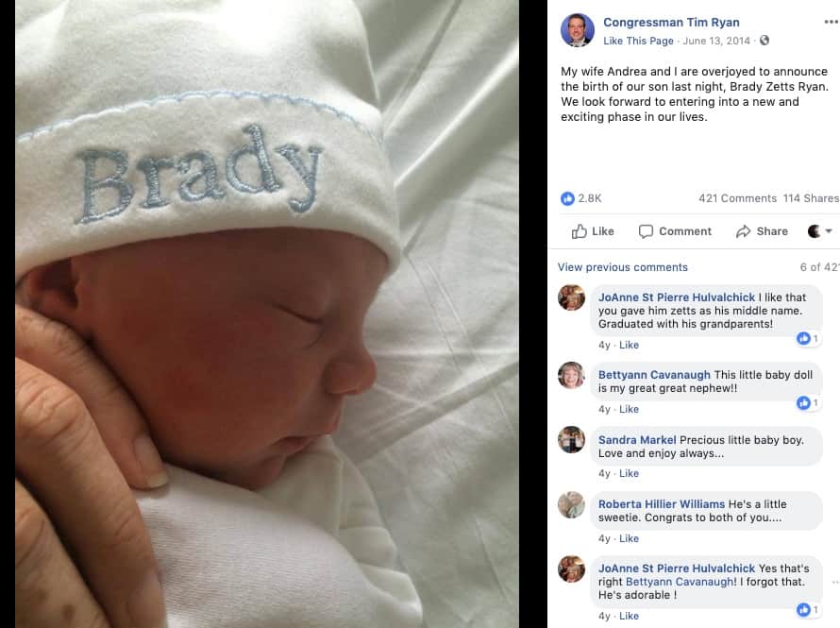This screenshot has height=628, width=840.
Task: Click Congressman Tim Ryan's profile picture
Action: point(577,30)
